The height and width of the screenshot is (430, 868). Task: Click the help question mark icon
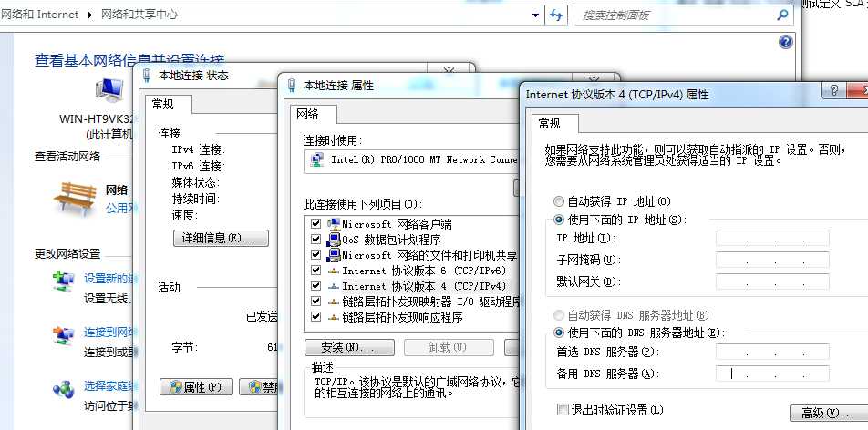click(786, 42)
